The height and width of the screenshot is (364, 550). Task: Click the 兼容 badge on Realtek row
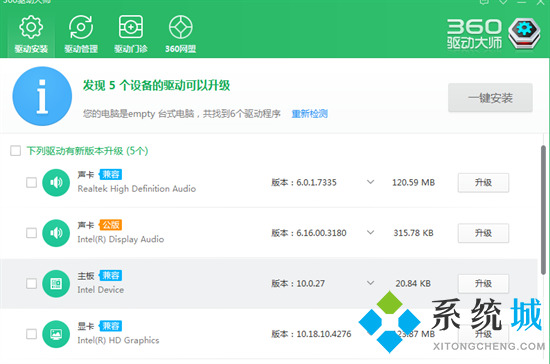[110, 174]
